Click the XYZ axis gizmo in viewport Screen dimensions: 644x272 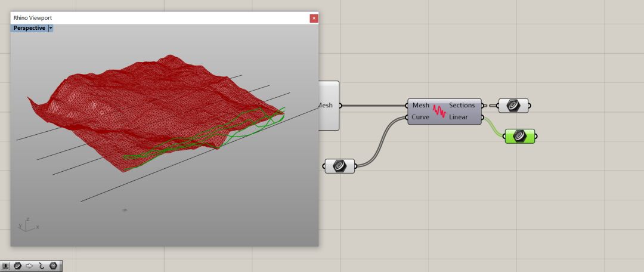[x=27, y=224]
